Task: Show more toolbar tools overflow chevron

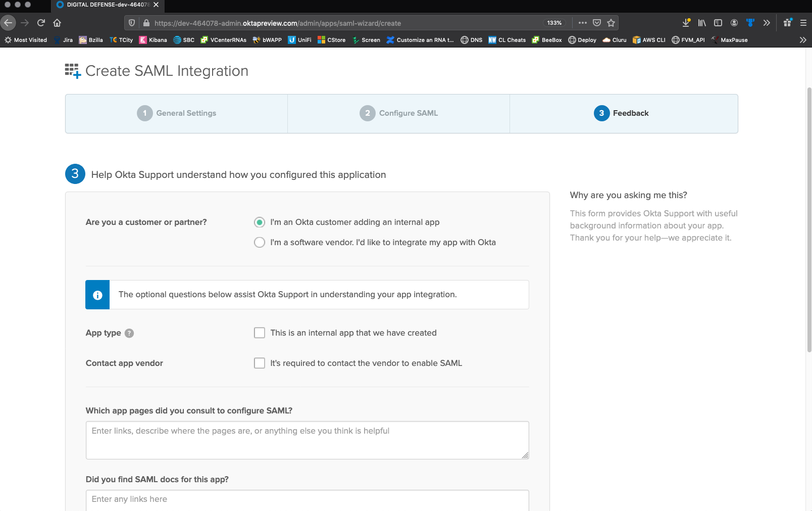Action: (x=767, y=23)
